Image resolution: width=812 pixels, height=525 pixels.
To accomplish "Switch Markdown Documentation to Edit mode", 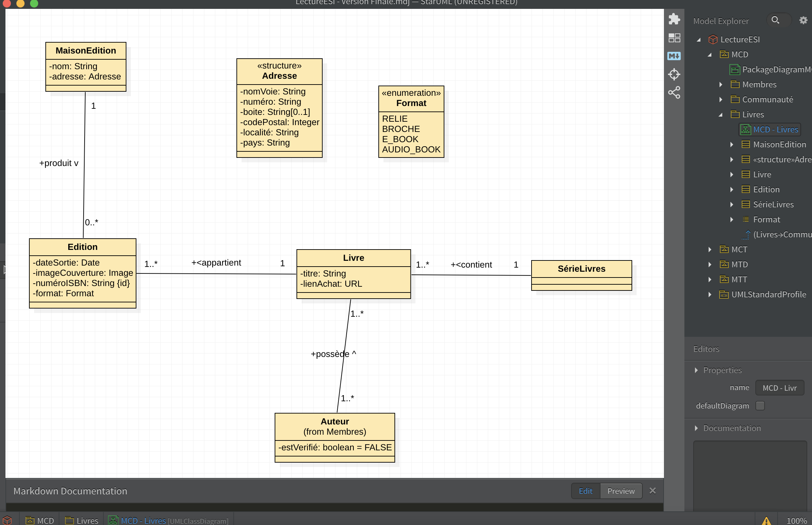I will (x=585, y=491).
